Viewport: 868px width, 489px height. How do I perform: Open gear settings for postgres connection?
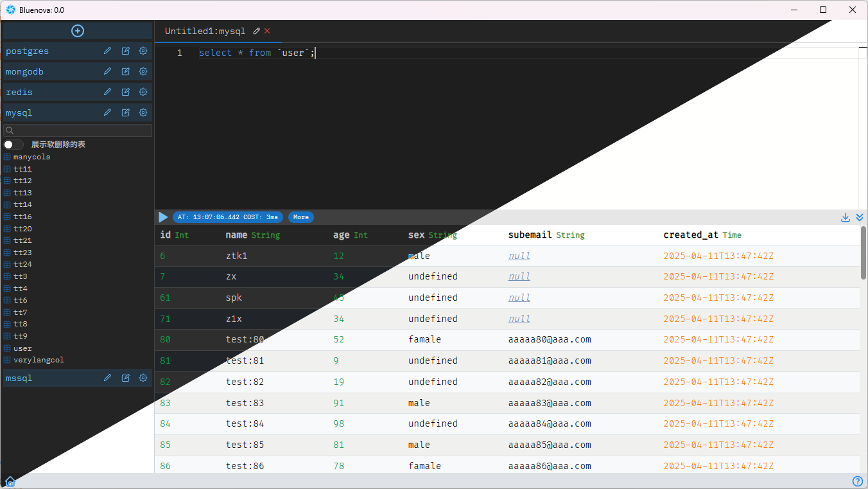coord(143,51)
